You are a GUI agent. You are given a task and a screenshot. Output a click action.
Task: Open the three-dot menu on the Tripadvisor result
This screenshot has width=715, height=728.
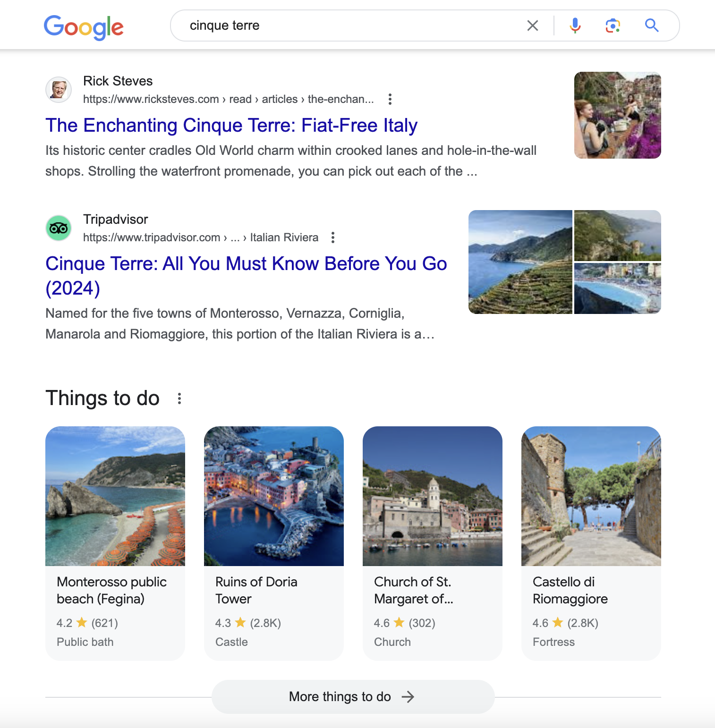tap(333, 237)
